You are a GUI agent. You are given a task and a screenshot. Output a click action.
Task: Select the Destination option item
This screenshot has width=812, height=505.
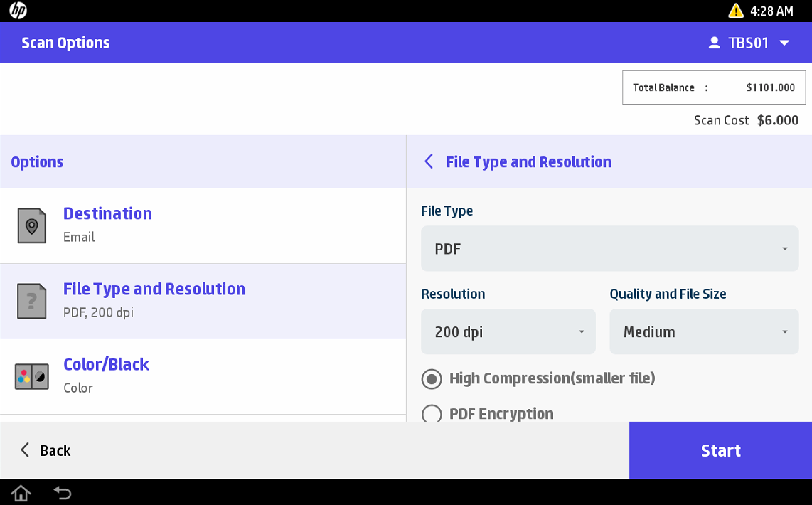point(203,225)
